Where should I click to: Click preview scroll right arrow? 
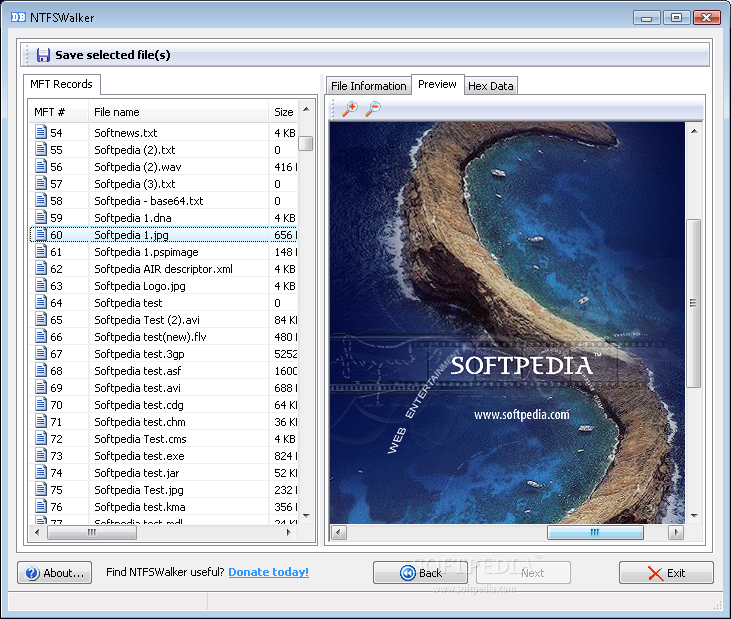[676, 532]
